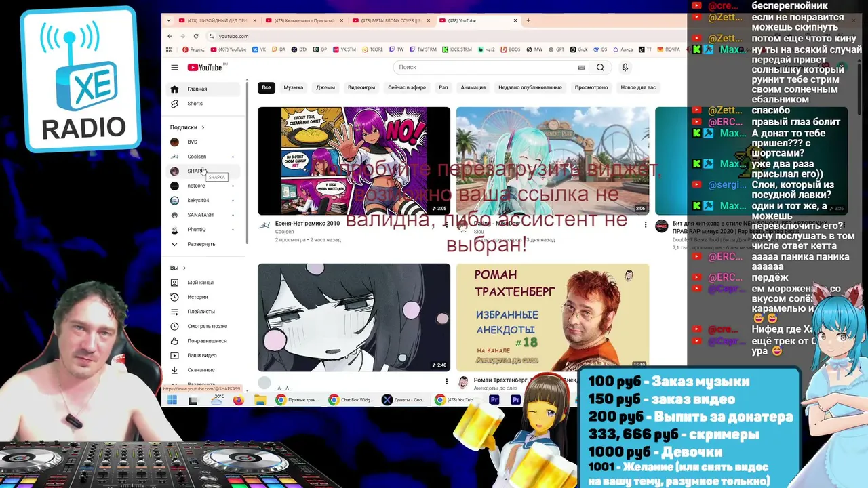868x488 pixels.
Task: Expand the Вы section
Action: point(178,268)
